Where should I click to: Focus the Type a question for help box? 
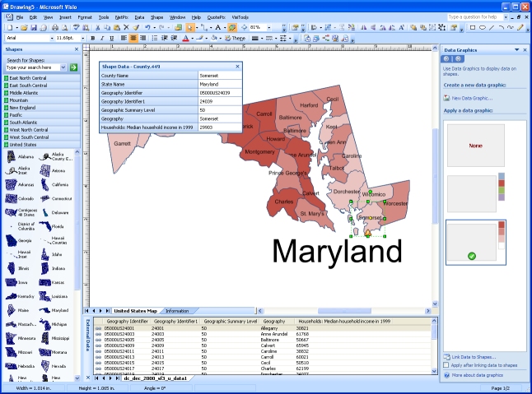tap(474, 17)
